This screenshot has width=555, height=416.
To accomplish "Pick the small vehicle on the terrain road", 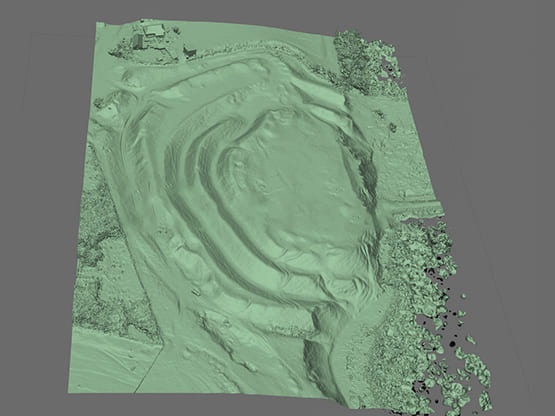I will click(x=195, y=292).
